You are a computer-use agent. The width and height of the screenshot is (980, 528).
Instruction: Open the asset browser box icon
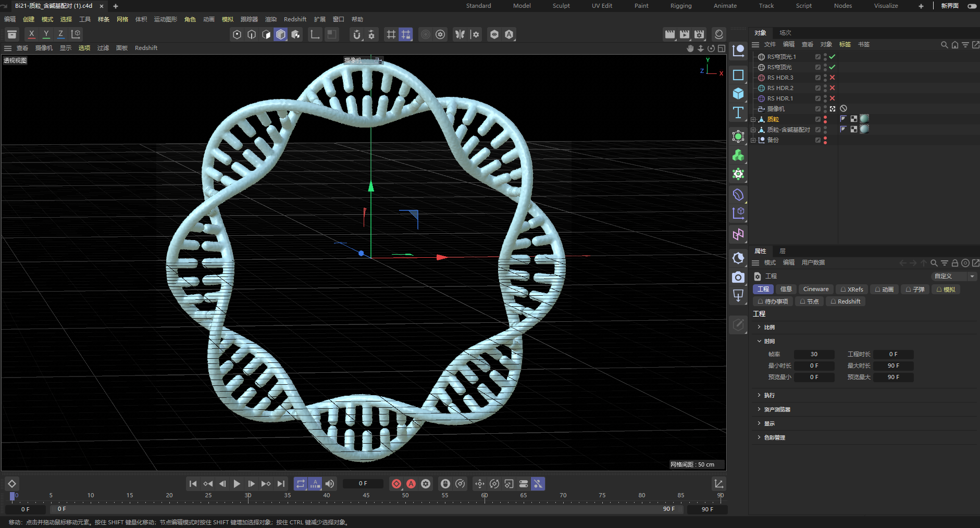pos(12,34)
